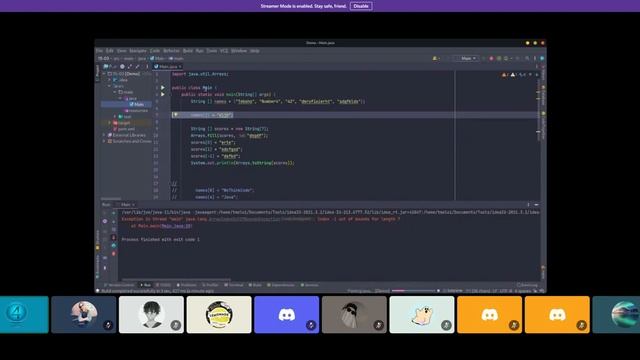Image resolution: width=640 pixels, height=360 pixels.
Task: Collapse the Demo project root node
Action: [104, 74]
